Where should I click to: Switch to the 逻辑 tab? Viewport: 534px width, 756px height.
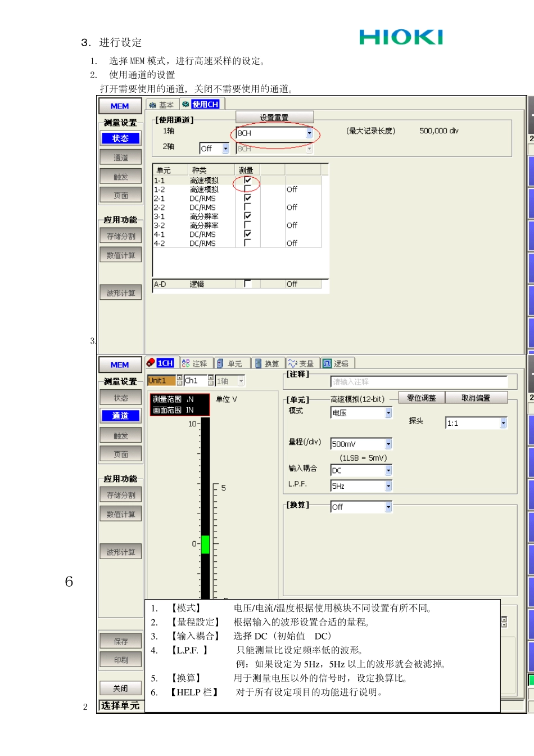point(336,363)
